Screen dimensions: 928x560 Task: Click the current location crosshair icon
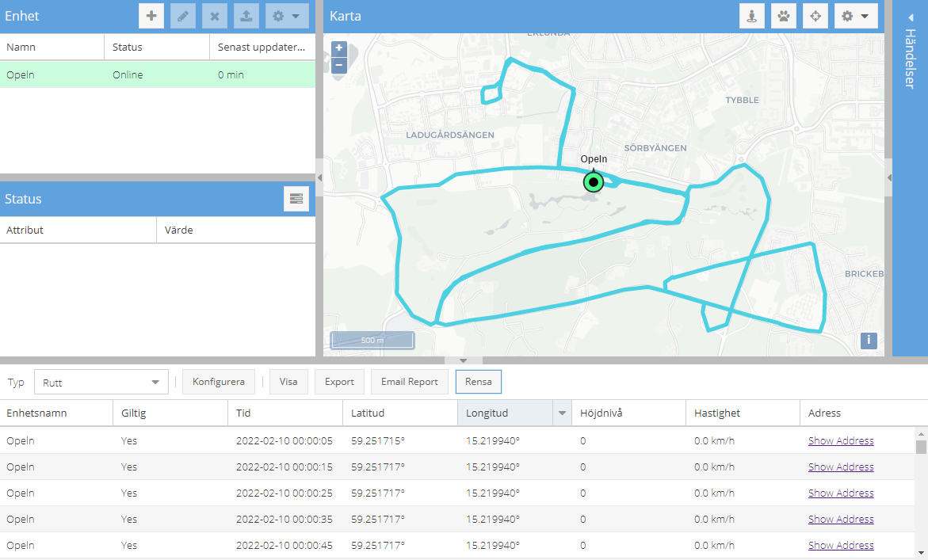pyautogui.click(x=815, y=16)
